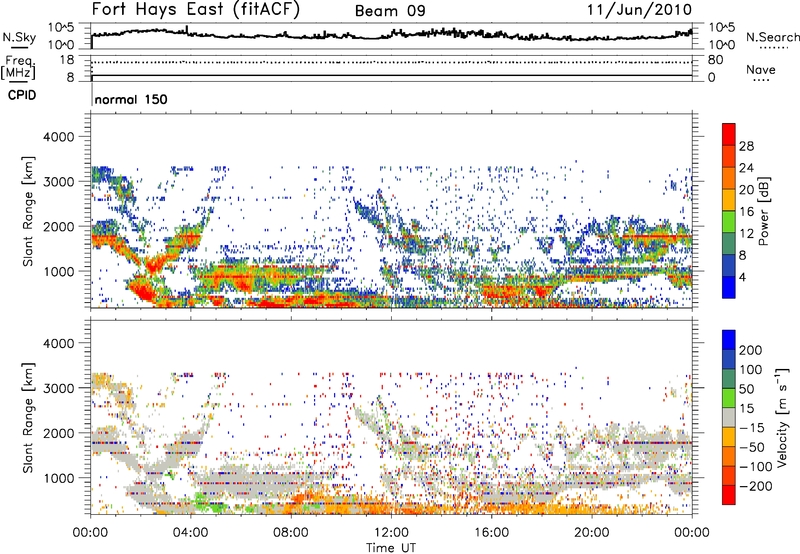Click the 'Power [dB]' colorbar title
This screenshot has width=800, height=554.
(x=764, y=211)
